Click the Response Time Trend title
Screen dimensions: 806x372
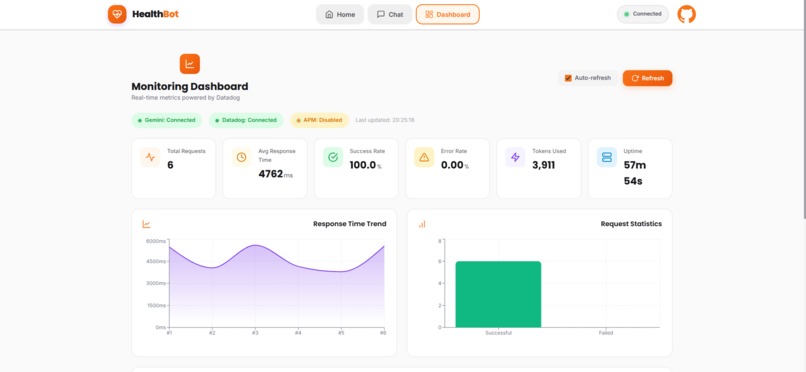[350, 224]
